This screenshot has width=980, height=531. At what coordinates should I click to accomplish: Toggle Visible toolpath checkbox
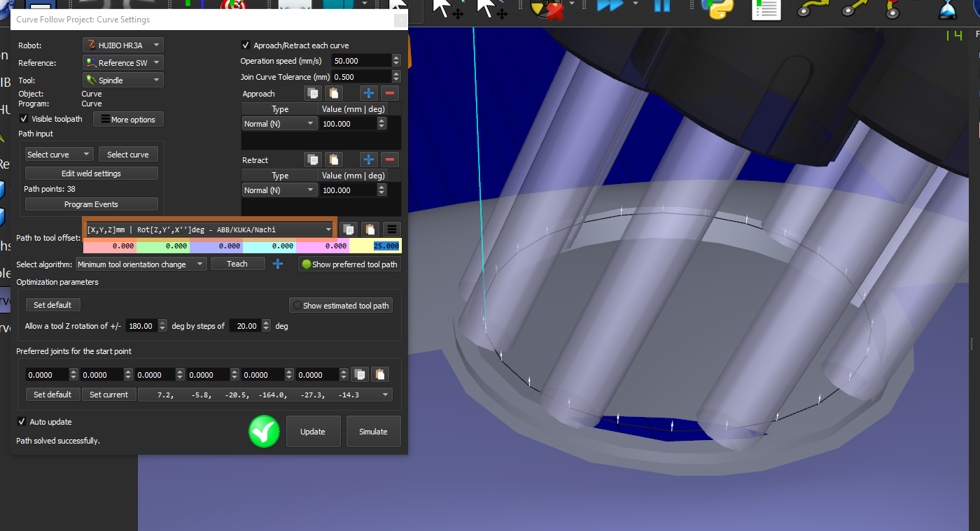pyautogui.click(x=24, y=119)
